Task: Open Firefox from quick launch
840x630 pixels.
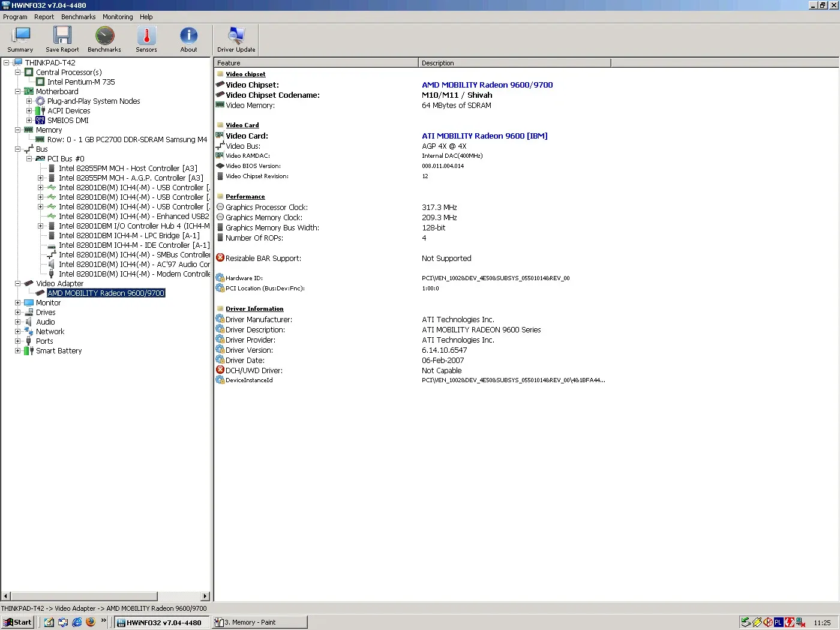Action: (x=91, y=622)
